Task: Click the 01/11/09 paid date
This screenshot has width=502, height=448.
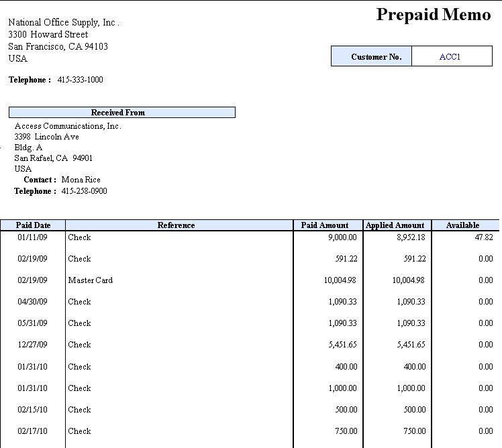Action: (x=32, y=237)
